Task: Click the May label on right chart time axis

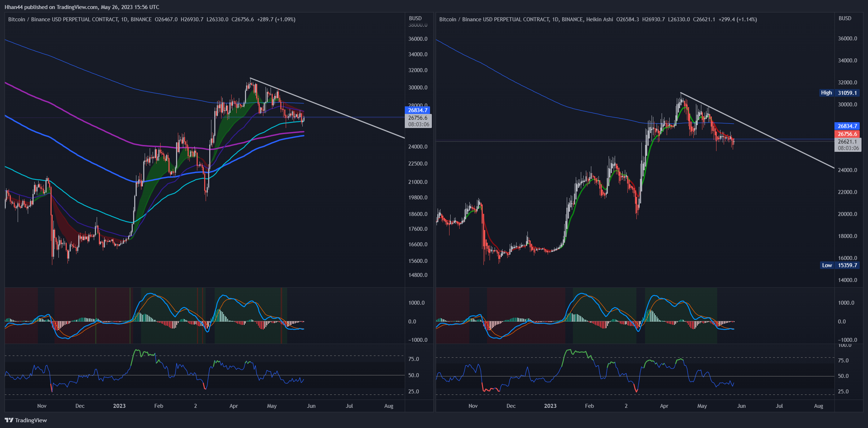Action: coord(702,406)
